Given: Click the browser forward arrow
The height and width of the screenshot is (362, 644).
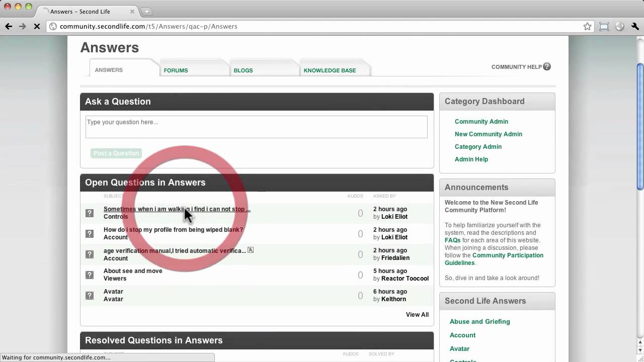Looking at the screenshot, I should 22,26.
